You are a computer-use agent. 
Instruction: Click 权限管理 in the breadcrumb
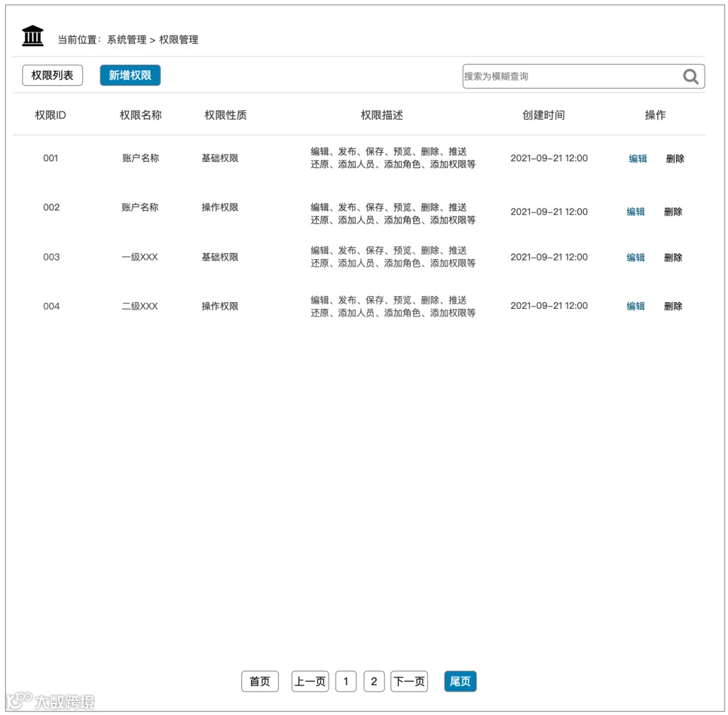point(179,40)
